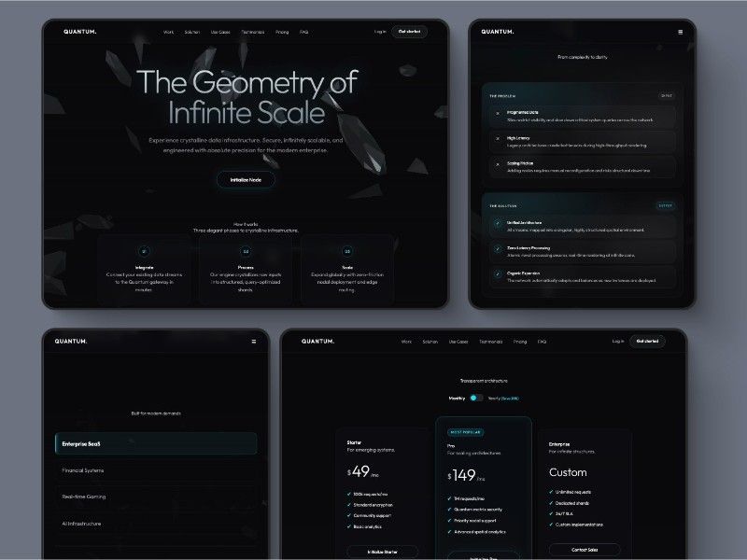Click the Integrate step card
This screenshot has width=747, height=560.
click(x=145, y=270)
